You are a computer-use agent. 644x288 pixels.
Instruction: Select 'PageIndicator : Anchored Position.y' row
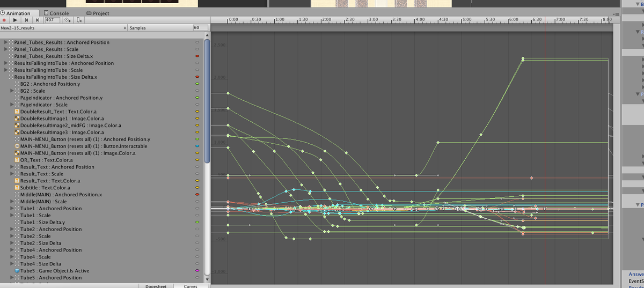click(102, 98)
